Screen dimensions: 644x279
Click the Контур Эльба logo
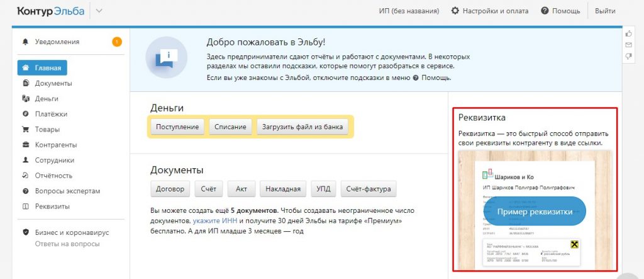50,11
